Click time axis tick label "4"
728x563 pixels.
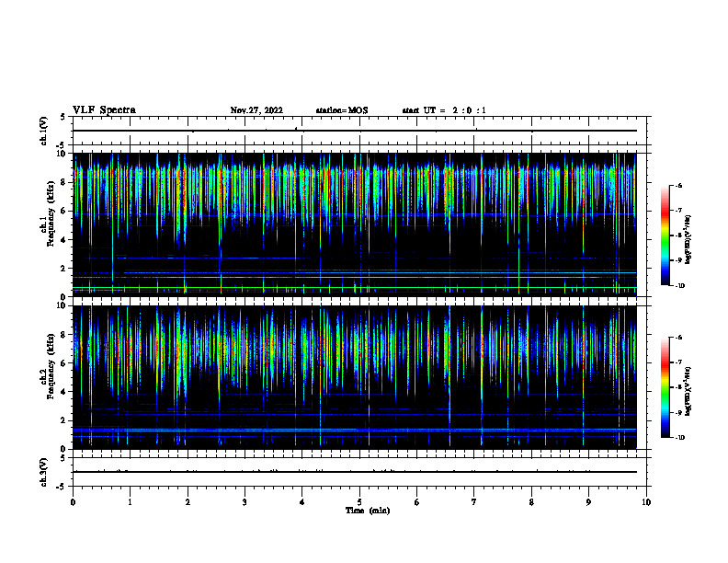[x=301, y=502]
